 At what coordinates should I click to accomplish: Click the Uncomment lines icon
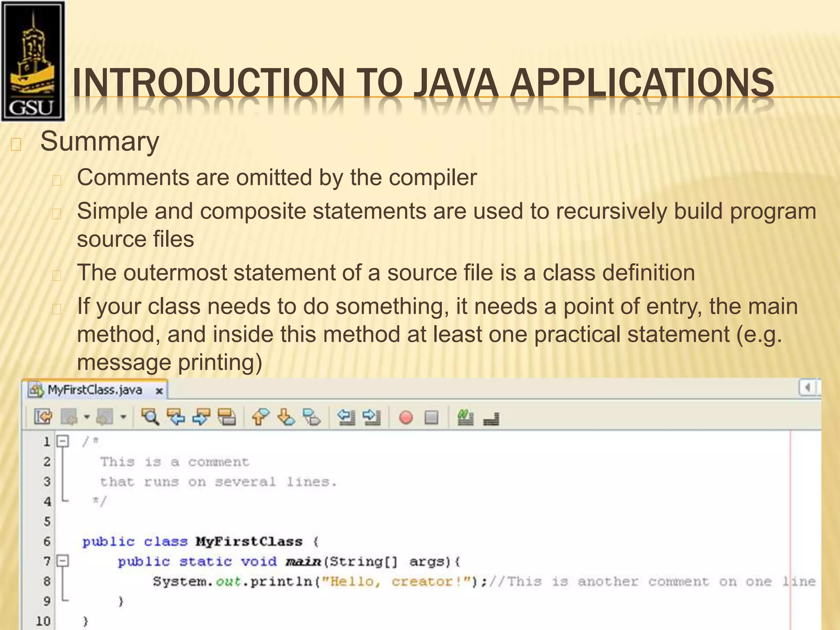491,418
